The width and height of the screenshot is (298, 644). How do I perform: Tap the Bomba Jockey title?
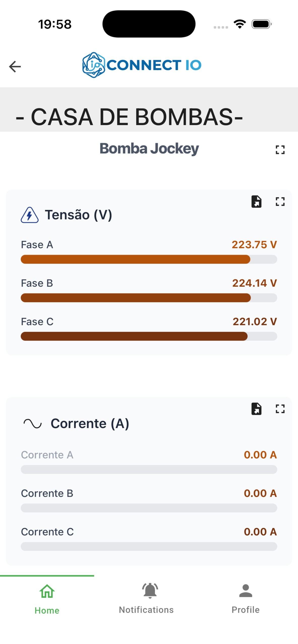(x=149, y=149)
